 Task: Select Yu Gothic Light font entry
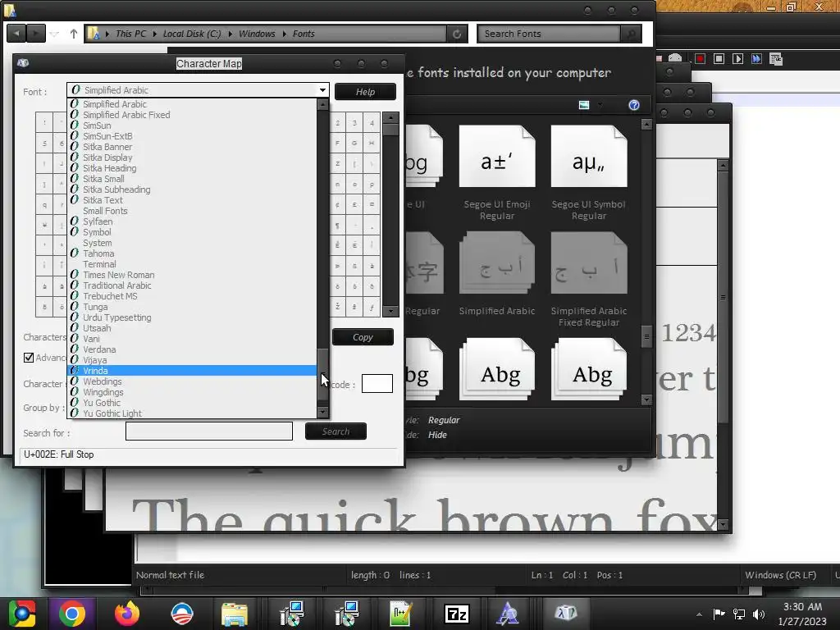click(192, 413)
